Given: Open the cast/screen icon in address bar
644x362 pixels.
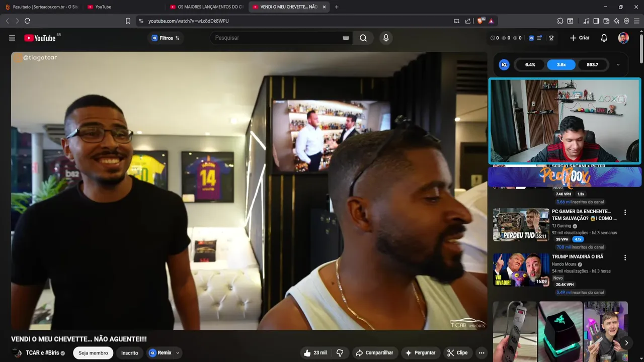Looking at the screenshot, I should coord(456,21).
